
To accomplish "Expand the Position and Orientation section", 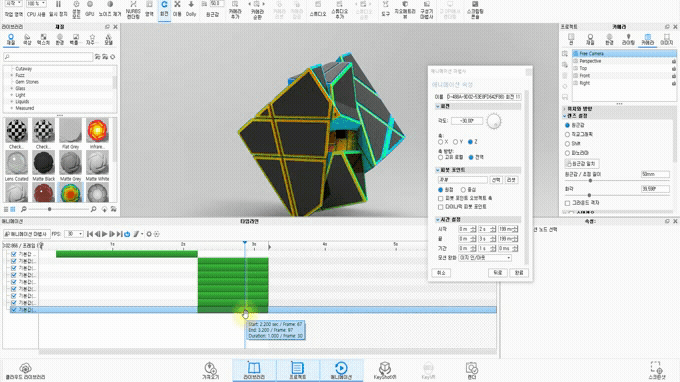I will pyautogui.click(x=565, y=109).
